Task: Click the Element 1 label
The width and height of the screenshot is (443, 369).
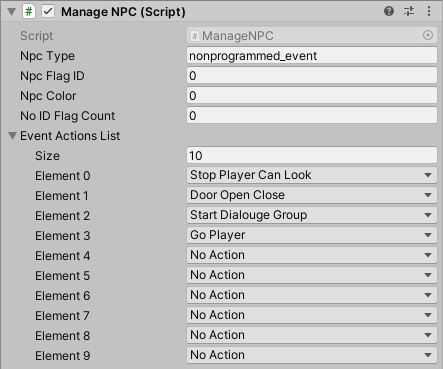Action: tap(62, 196)
